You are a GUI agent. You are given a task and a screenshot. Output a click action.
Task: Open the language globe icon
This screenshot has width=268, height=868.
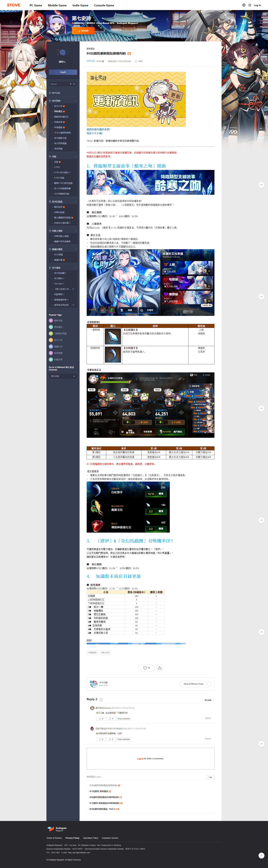[x=244, y=5]
